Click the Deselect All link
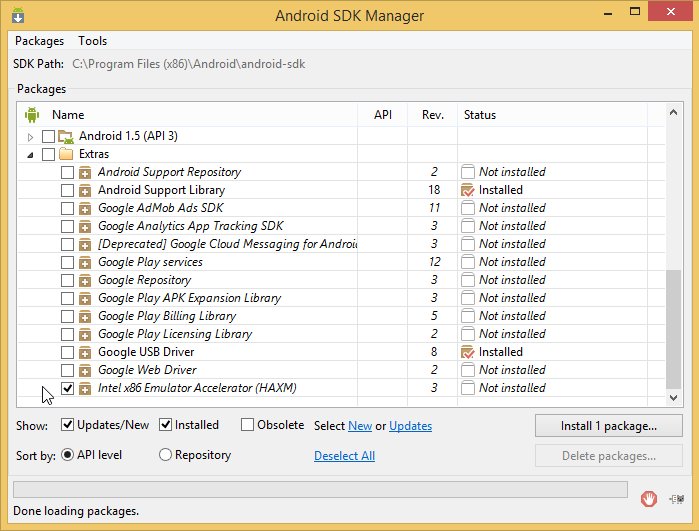The width and height of the screenshot is (699, 531). [x=345, y=456]
